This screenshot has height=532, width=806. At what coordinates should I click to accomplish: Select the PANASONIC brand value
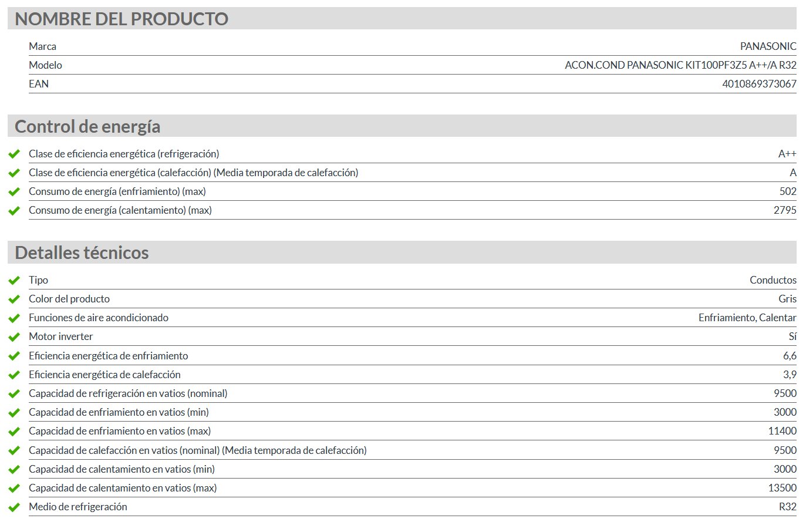[x=768, y=46]
